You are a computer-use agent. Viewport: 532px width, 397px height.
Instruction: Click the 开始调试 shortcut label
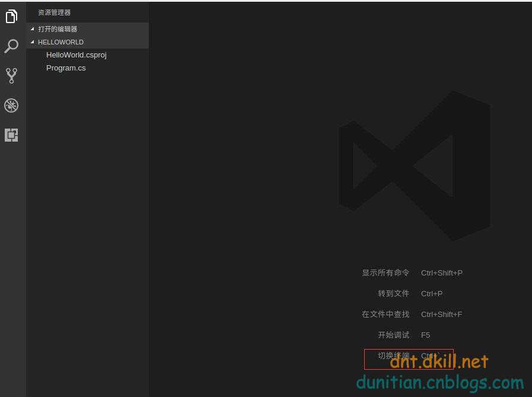click(x=394, y=335)
